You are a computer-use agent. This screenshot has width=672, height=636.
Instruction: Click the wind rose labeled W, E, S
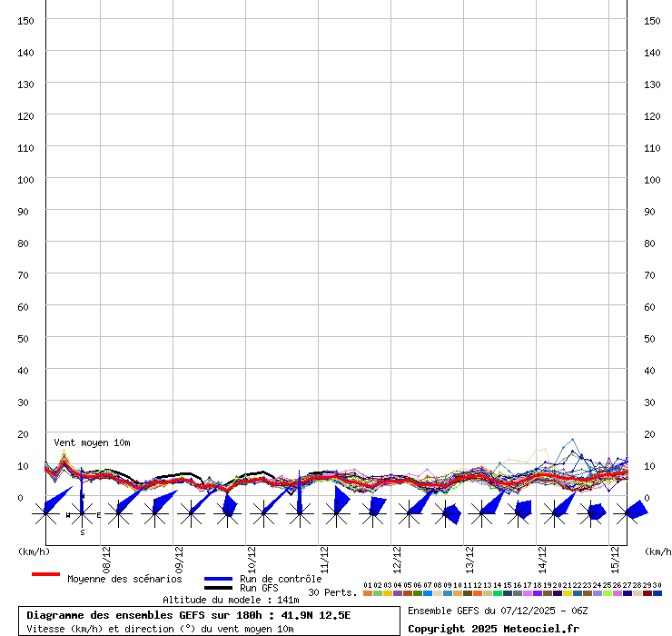[x=82, y=514]
